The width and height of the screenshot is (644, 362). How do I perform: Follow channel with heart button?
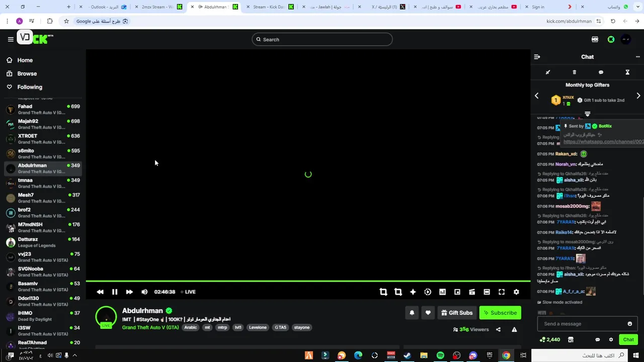pyautogui.click(x=428, y=313)
